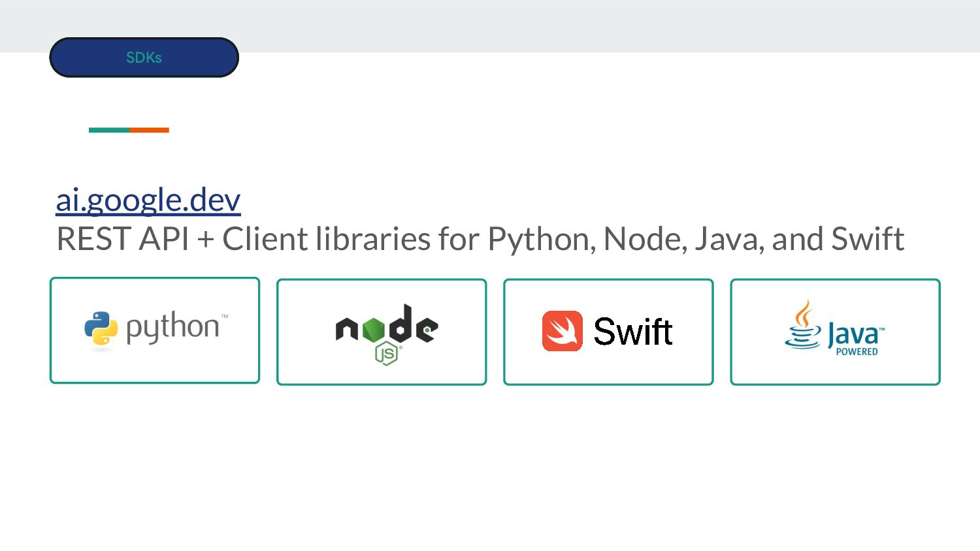Click the word "Python," in the subtitle
Viewport: 980px width, 551px height.
click(542, 240)
